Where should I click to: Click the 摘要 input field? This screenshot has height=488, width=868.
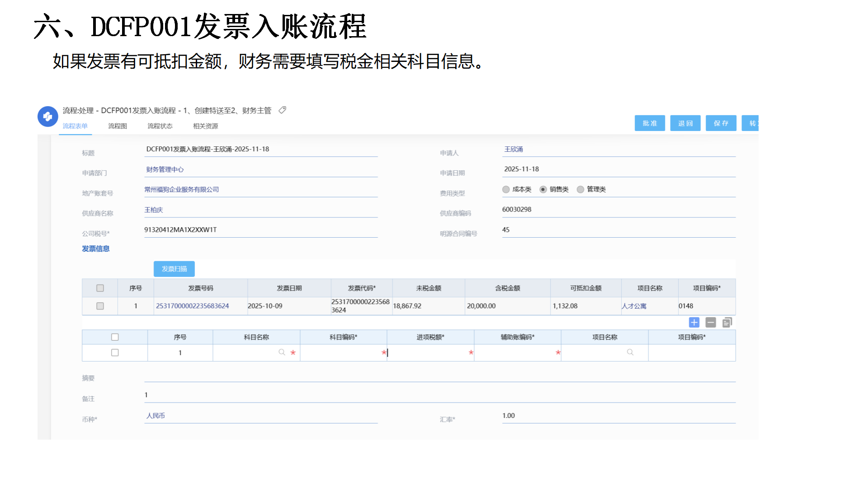(x=439, y=376)
